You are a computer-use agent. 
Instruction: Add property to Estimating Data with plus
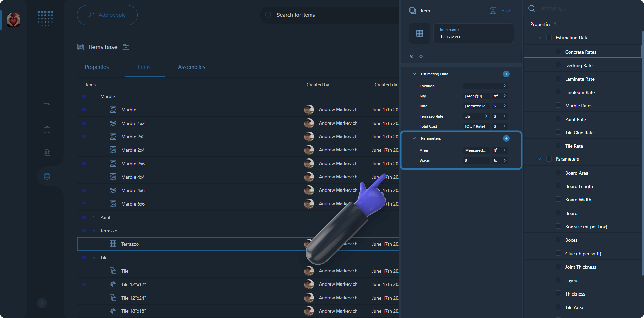pyautogui.click(x=506, y=74)
